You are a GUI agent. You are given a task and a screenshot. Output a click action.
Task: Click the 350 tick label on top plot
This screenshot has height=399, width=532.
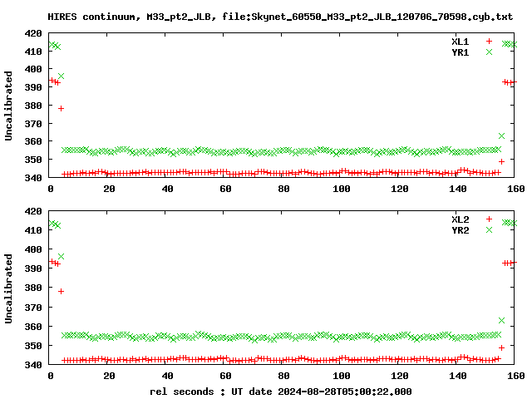point(33,160)
